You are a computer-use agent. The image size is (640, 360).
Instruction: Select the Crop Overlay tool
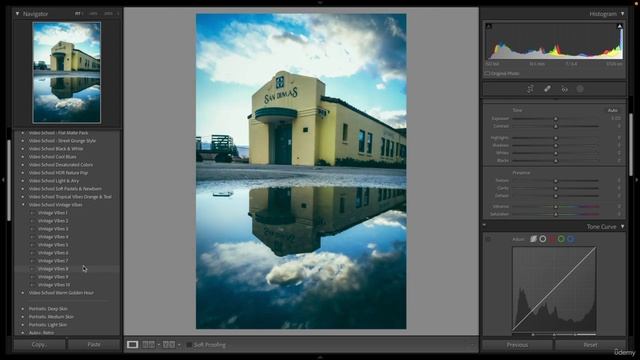point(530,89)
